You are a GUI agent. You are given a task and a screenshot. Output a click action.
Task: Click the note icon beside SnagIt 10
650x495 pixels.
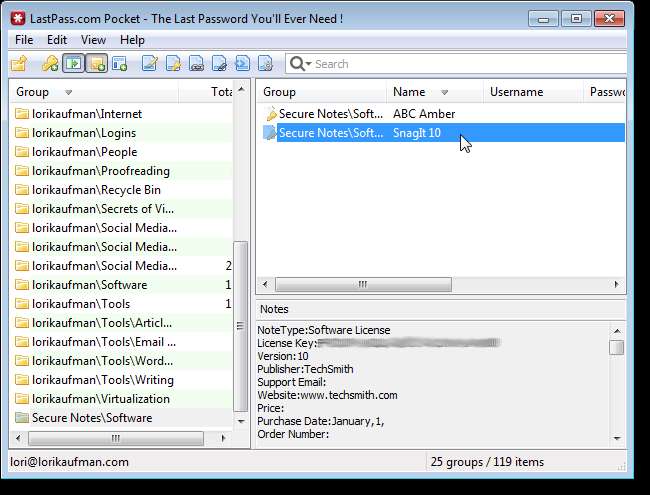(x=269, y=133)
